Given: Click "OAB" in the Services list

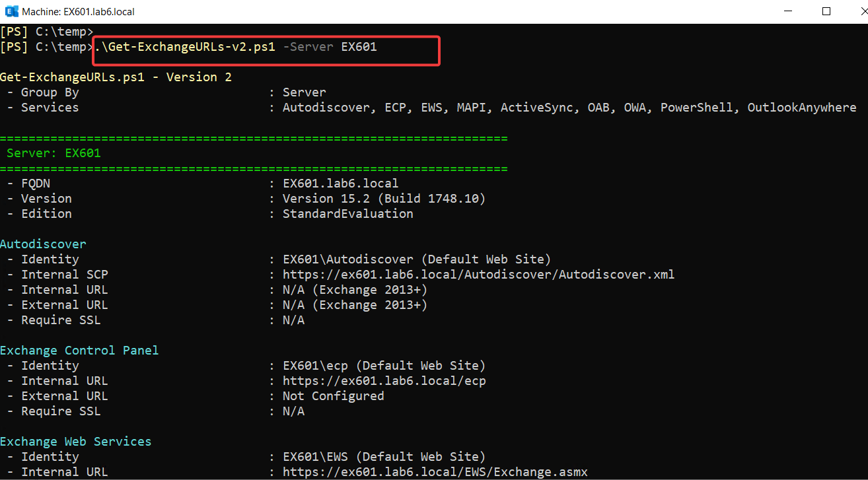Looking at the screenshot, I should pos(598,108).
